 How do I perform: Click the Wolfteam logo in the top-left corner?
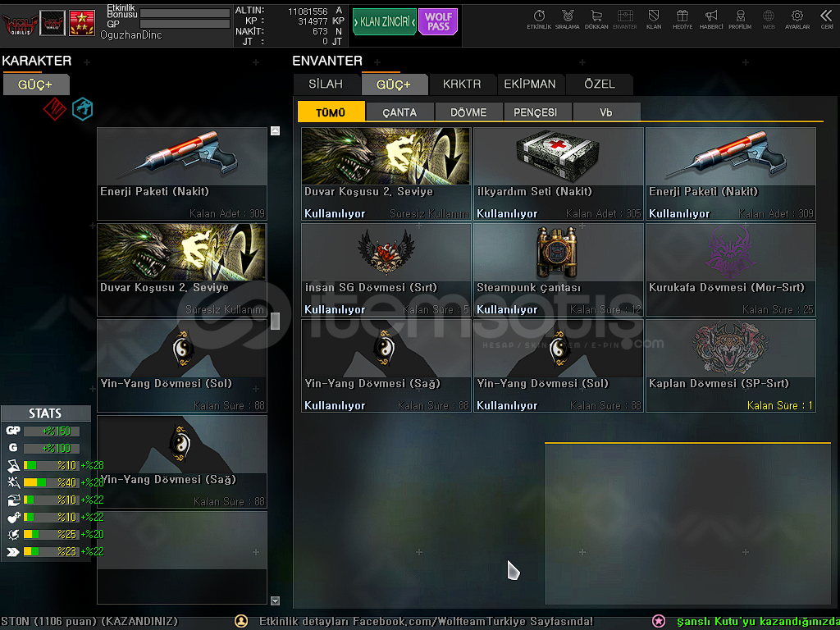20,24
